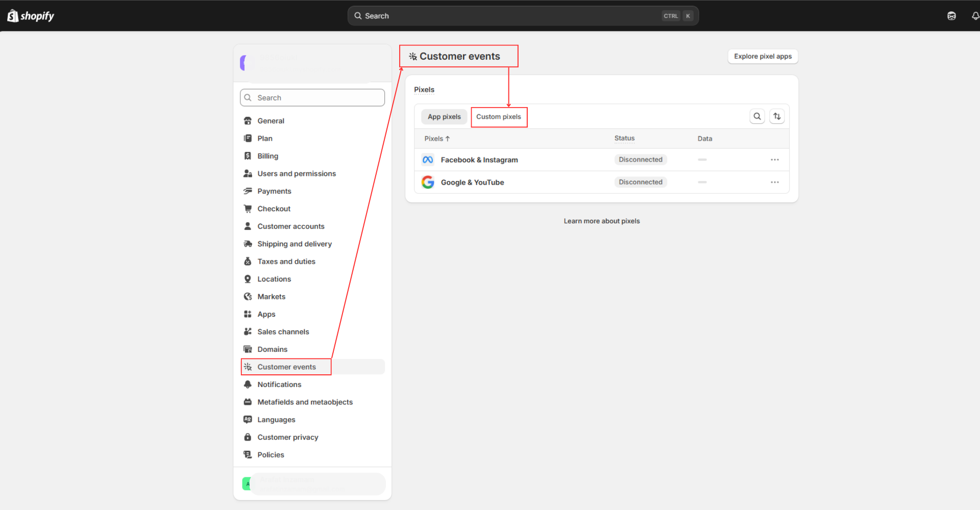This screenshot has height=510, width=980.
Task: Click the Customer privacy lock icon
Action: (x=248, y=438)
